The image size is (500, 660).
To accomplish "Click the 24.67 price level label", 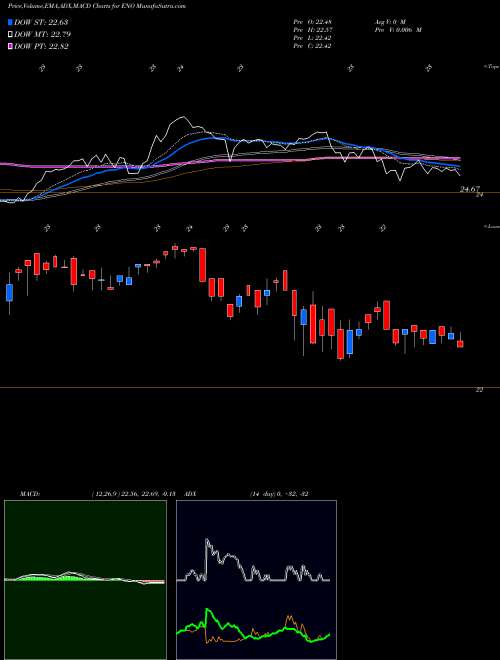I will coord(470,189).
